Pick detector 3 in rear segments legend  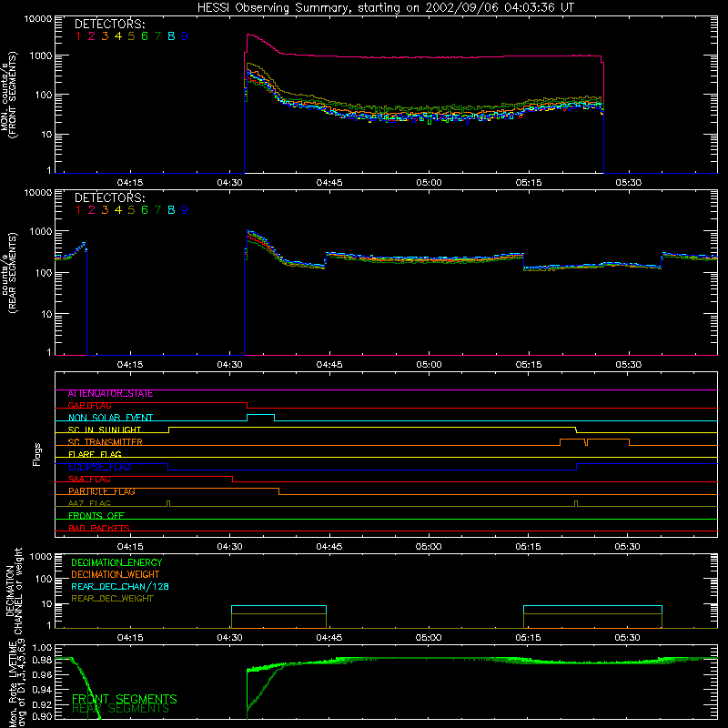point(105,210)
